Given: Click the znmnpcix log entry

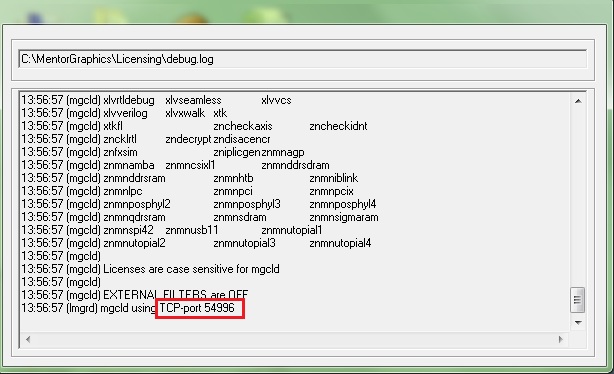Looking at the screenshot, I should click(331, 191).
